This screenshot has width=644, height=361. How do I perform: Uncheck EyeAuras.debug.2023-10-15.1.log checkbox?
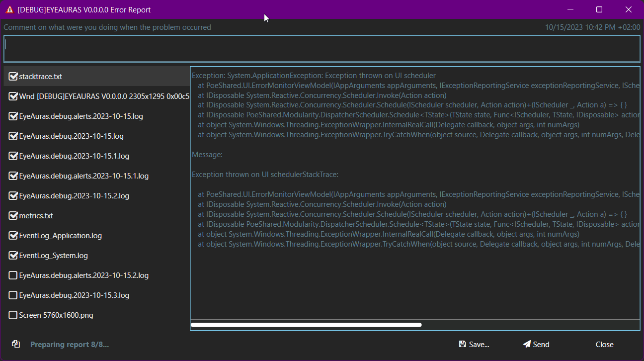coord(13,156)
